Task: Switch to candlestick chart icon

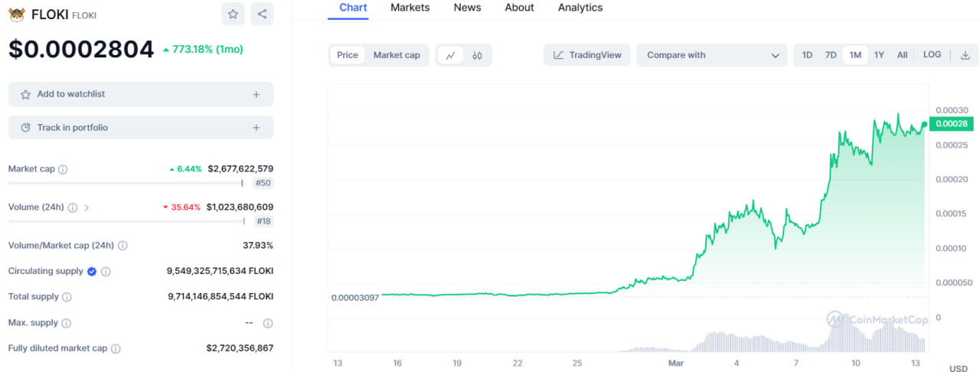Action: click(477, 55)
